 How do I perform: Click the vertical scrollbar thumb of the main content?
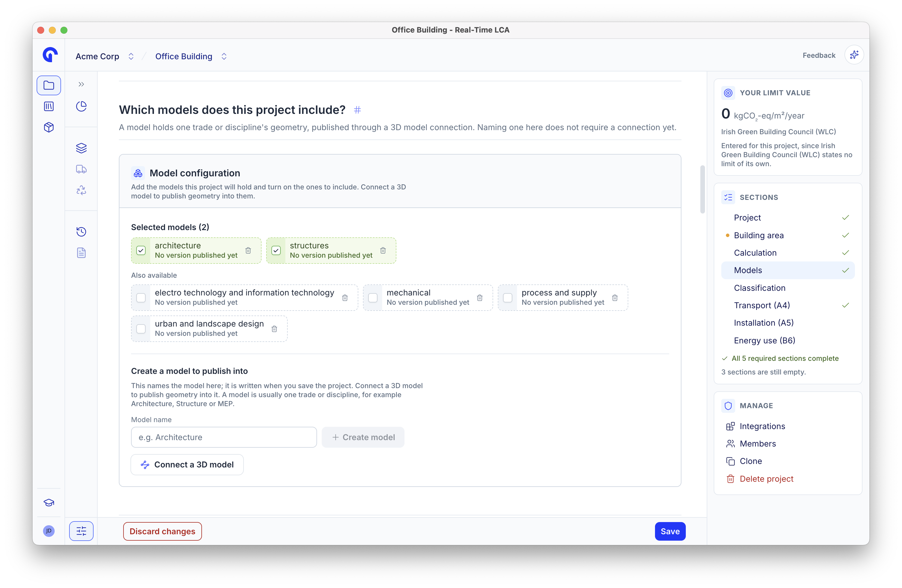(702, 189)
